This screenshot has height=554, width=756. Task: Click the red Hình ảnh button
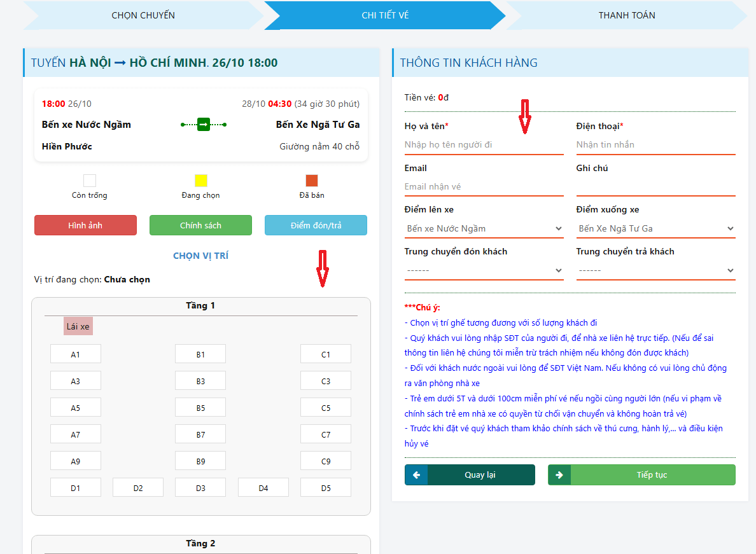coord(85,225)
